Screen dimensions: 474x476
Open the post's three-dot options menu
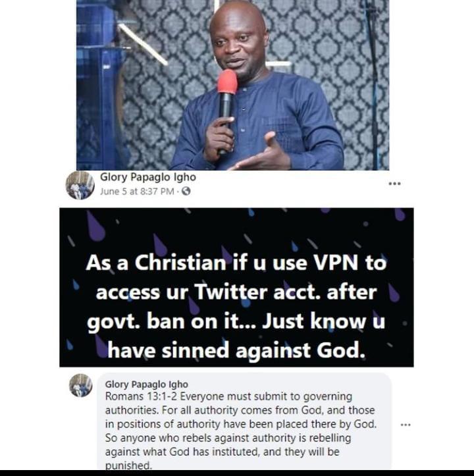[394, 184]
